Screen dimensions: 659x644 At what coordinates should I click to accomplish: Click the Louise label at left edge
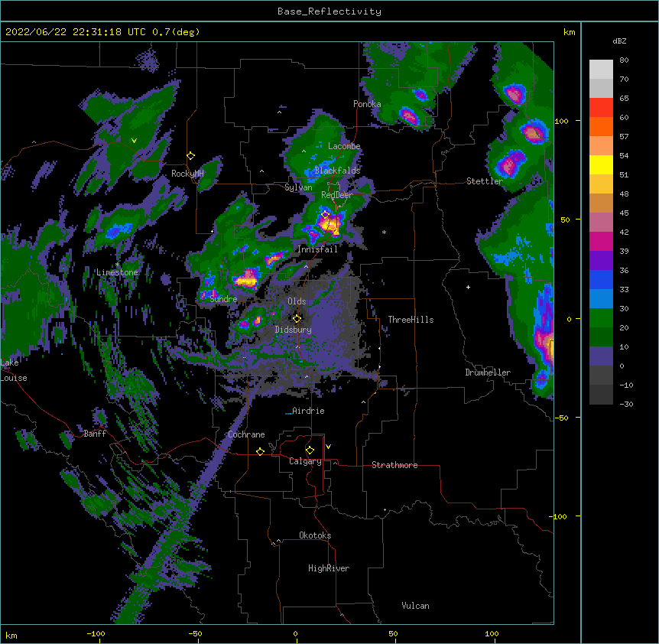[x=14, y=378]
